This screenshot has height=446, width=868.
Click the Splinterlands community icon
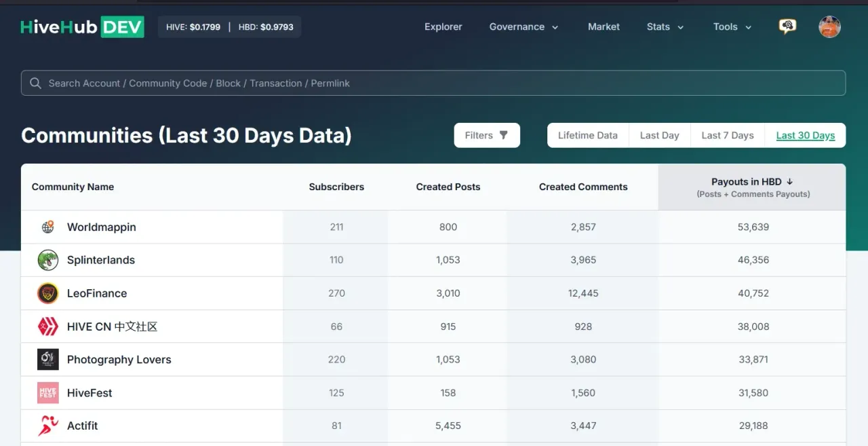[x=47, y=260]
